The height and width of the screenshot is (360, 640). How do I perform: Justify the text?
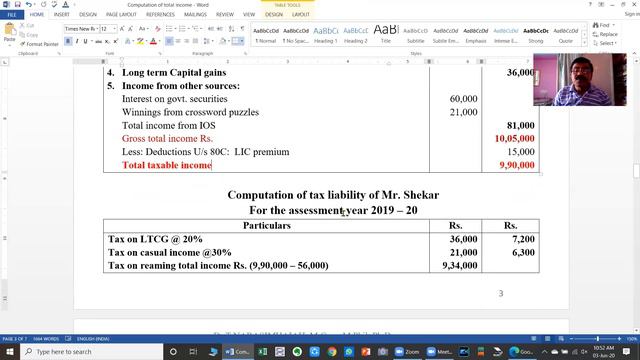click(196, 41)
